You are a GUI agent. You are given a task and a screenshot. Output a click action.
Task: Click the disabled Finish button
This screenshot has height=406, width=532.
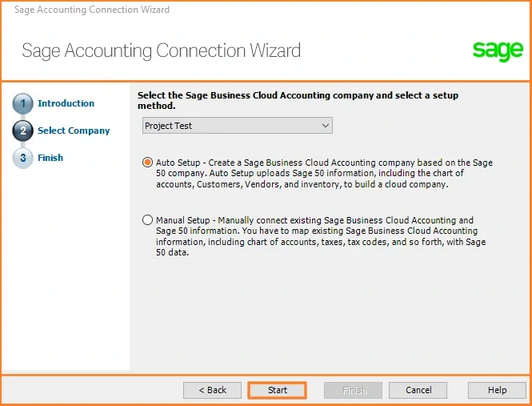[353, 390]
